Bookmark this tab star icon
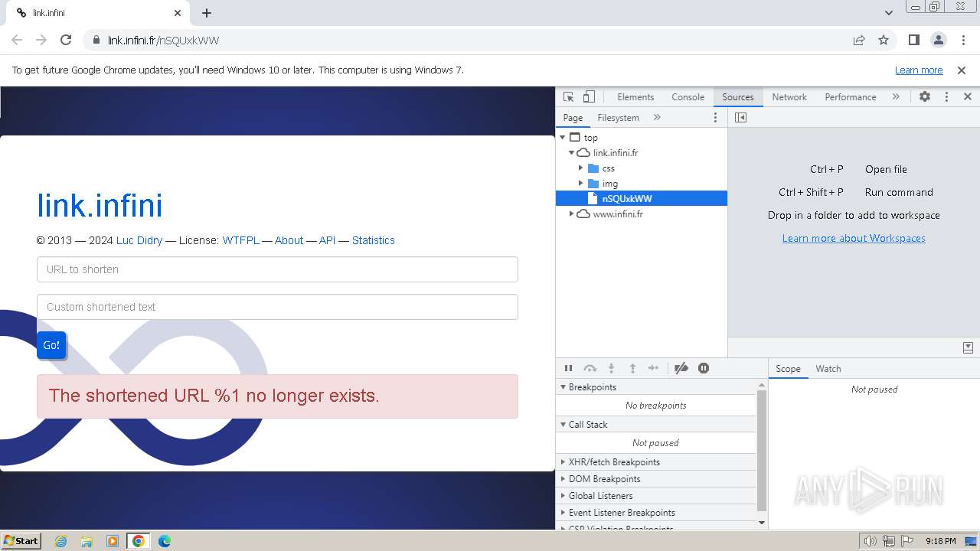Image resolution: width=980 pixels, height=551 pixels. click(884, 40)
